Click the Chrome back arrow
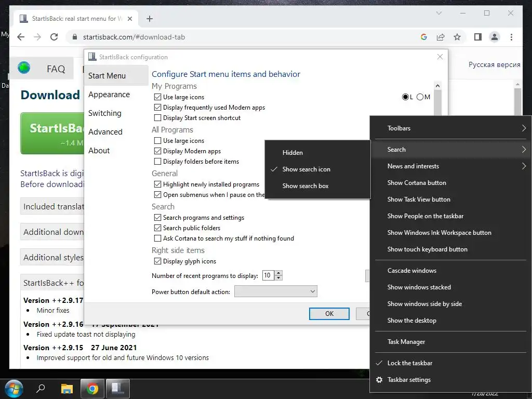532x399 pixels. (21, 37)
